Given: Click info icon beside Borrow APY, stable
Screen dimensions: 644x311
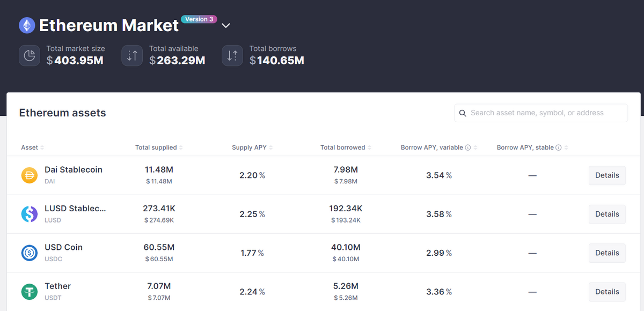Looking at the screenshot, I should coord(559,147).
